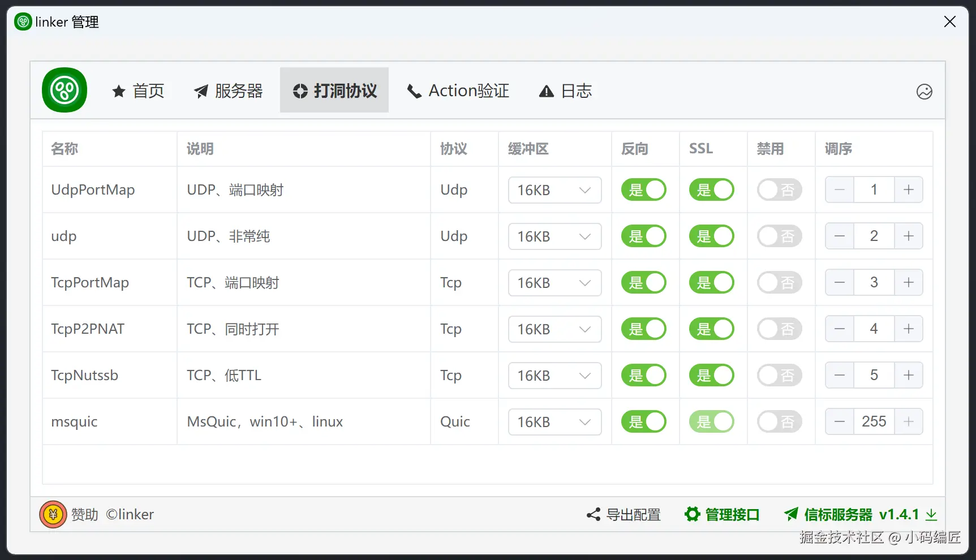Click the order number field for msquic
This screenshot has height=560, width=976.
[x=874, y=421]
